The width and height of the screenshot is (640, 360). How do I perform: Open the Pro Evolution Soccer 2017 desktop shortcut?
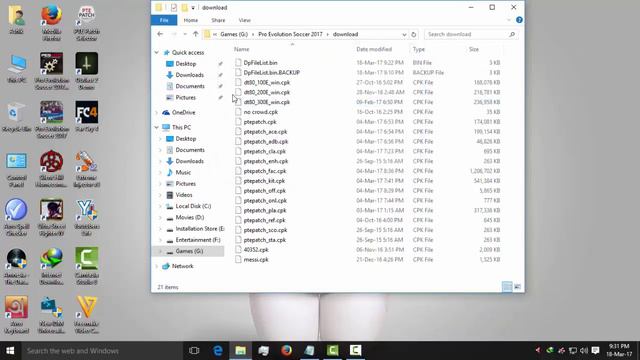tap(51, 120)
